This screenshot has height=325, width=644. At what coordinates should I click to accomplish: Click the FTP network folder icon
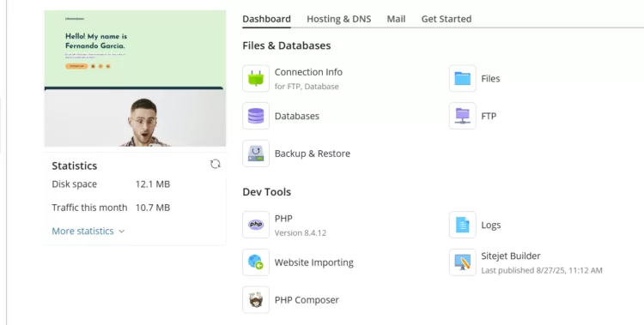(x=463, y=116)
